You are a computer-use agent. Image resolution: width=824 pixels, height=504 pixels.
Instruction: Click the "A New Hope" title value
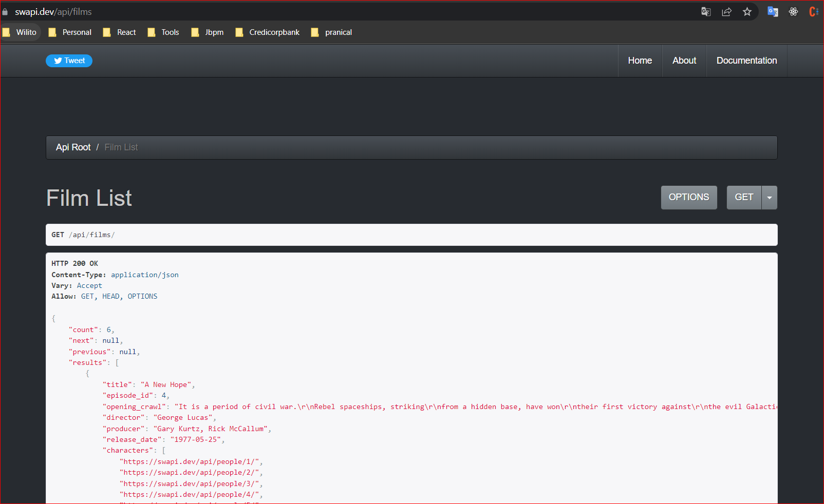166,385
